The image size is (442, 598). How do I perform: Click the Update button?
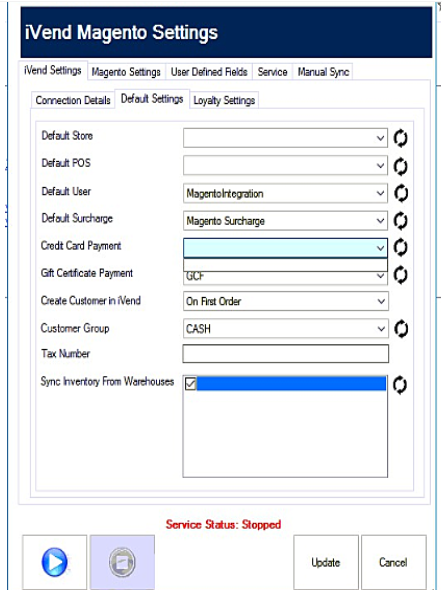click(326, 562)
